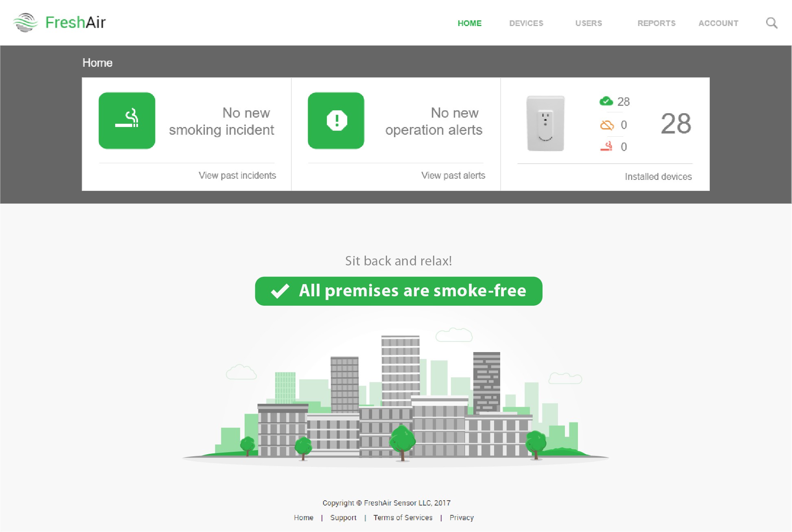This screenshot has height=532, width=792.
Task: Click Installed devices link
Action: [658, 177]
